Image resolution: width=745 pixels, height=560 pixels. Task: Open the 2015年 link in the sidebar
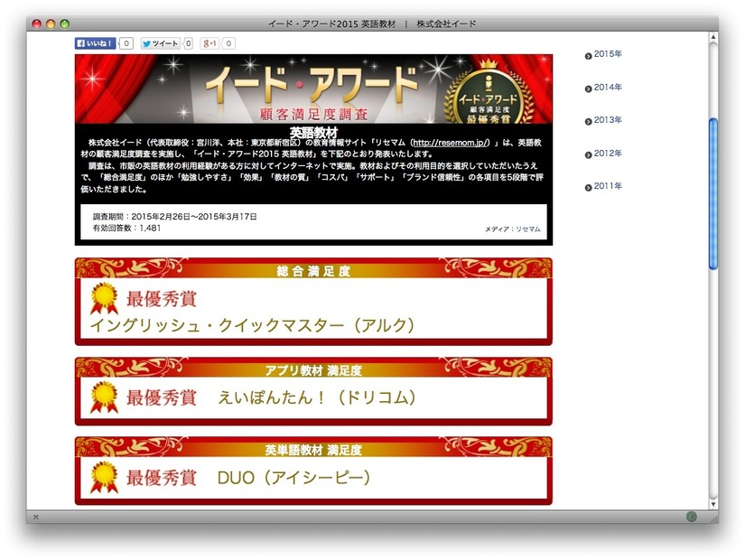(x=608, y=53)
